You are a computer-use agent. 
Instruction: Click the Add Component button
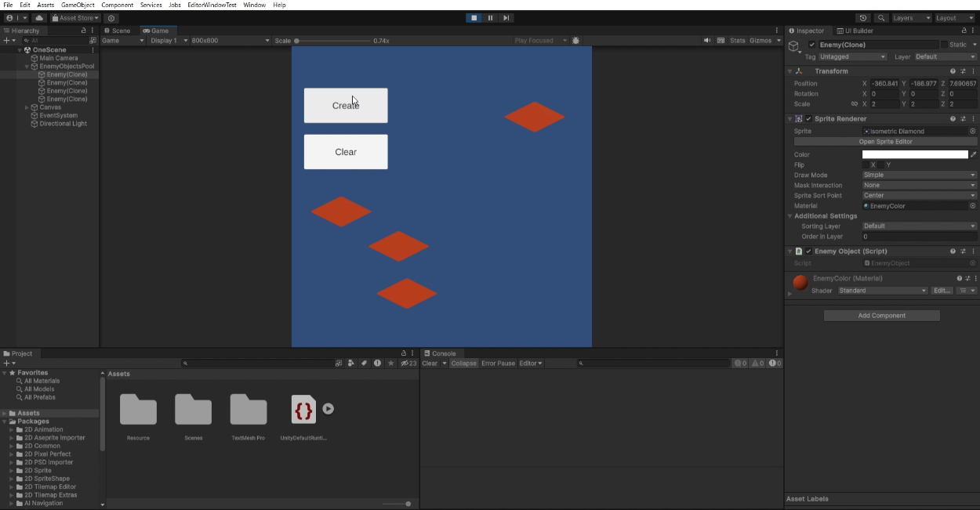pyautogui.click(x=881, y=316)
